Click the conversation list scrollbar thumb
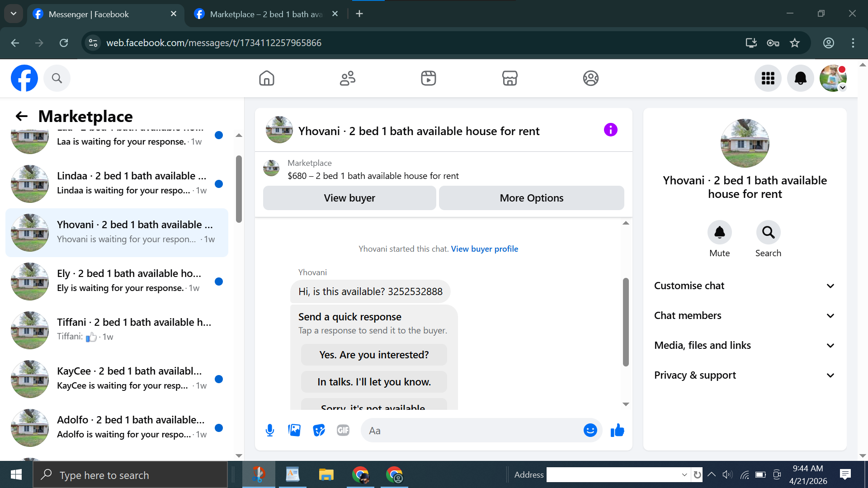Viewport: 868px width, 488px height. pos(239,189)
